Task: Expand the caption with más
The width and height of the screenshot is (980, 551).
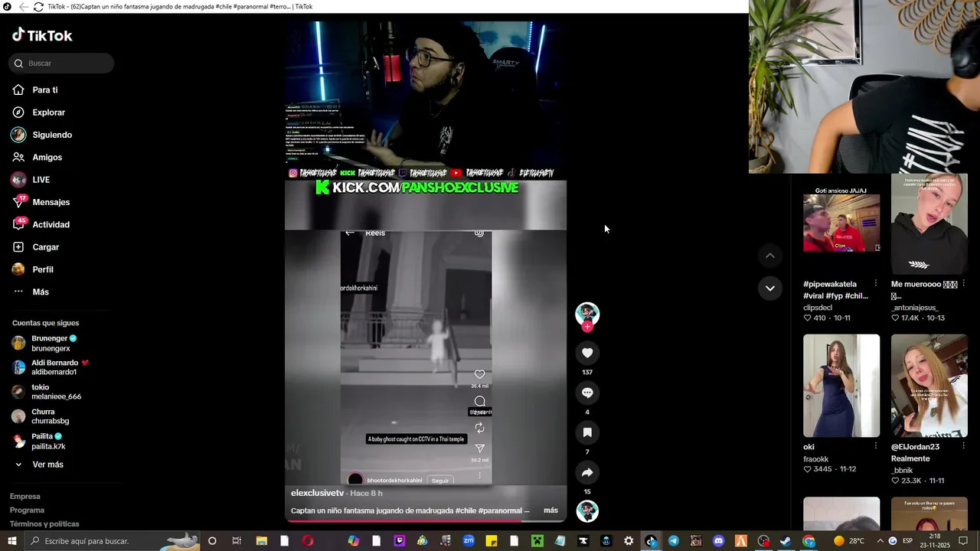Action: pos(550,510)
